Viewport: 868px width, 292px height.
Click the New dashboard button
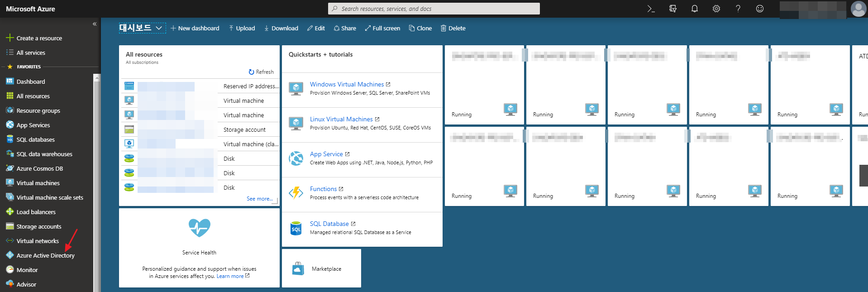pyautogui.click(x=195, y=28)
